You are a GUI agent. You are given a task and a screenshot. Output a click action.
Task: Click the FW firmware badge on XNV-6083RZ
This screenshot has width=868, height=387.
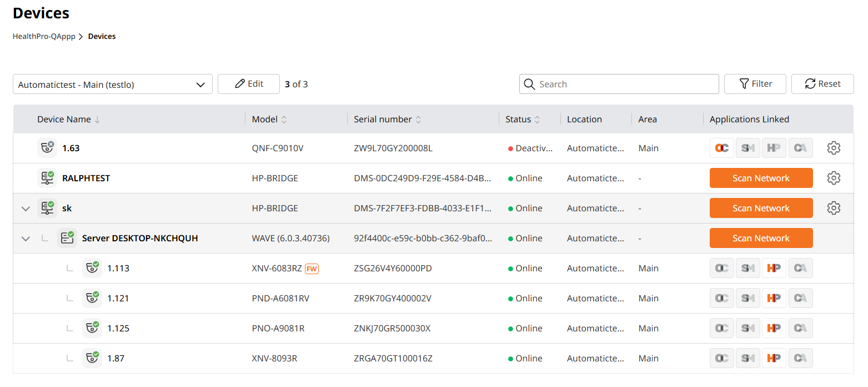click(x=312, y=269)
